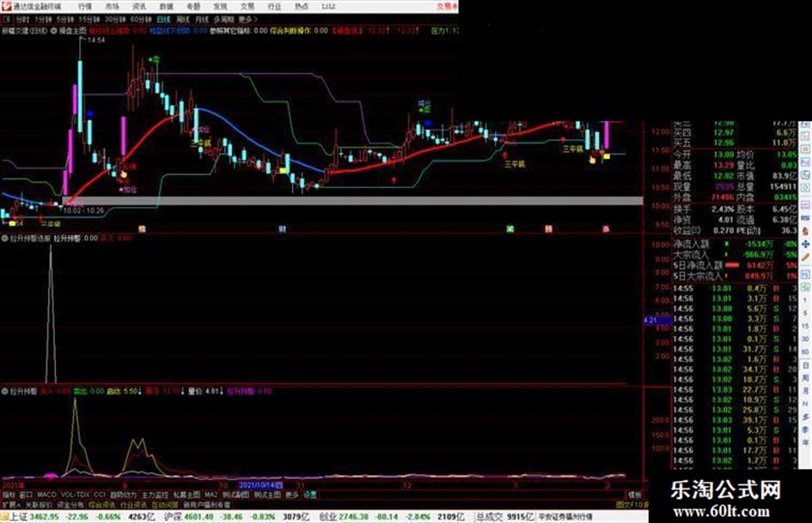
Task: Open 更多 indicators list
Action: 292,495
